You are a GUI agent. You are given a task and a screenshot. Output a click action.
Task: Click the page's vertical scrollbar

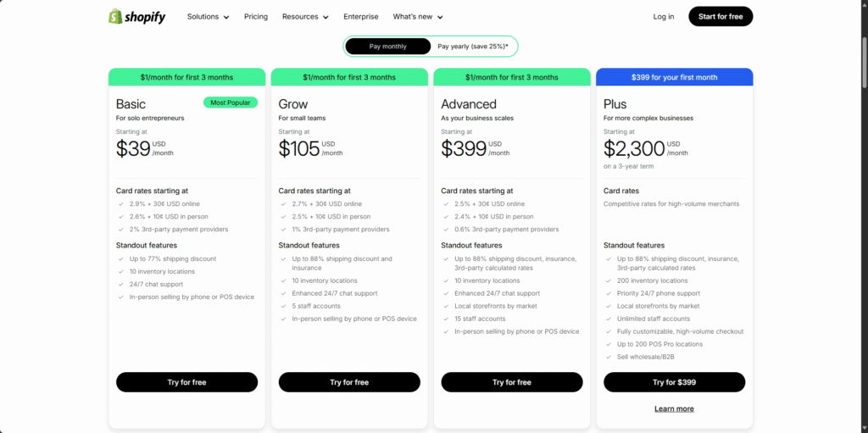[x=863, y=169]
